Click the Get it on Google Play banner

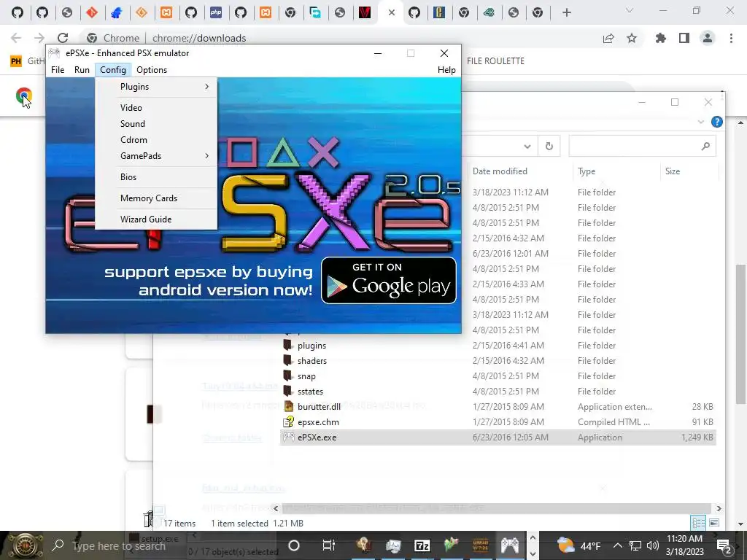(389, 281)
